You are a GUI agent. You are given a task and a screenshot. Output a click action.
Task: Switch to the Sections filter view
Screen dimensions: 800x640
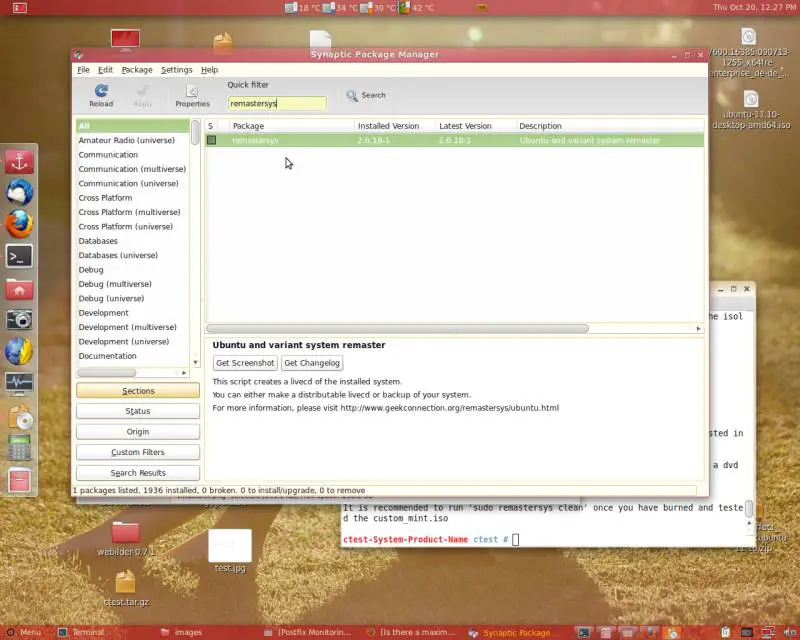[138, 390]
